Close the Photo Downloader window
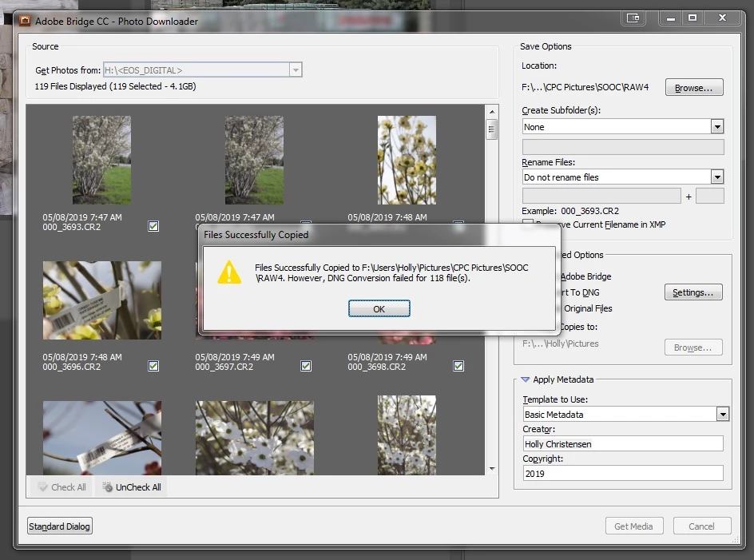 722,18
